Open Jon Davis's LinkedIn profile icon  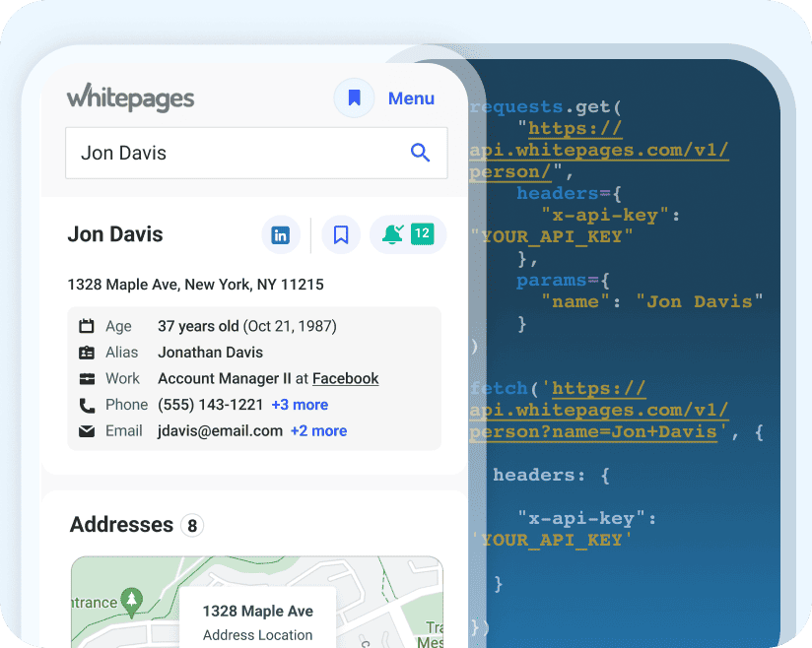click(x=281, y=235)
